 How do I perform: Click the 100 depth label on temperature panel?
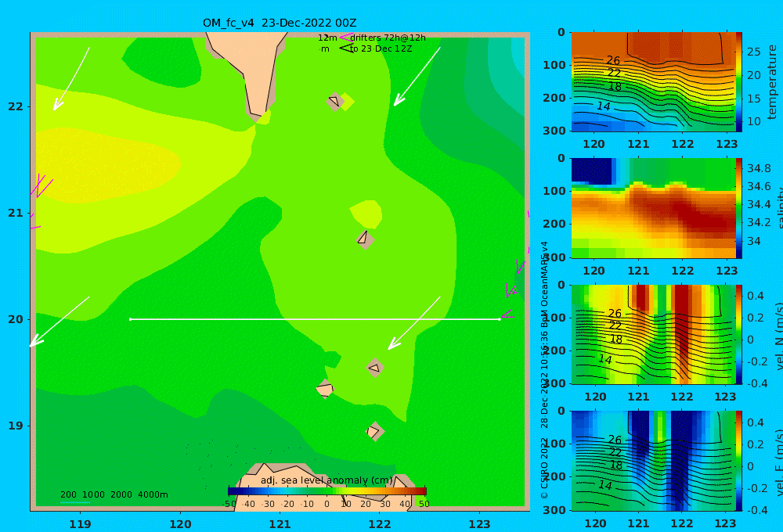pos(554,65)
